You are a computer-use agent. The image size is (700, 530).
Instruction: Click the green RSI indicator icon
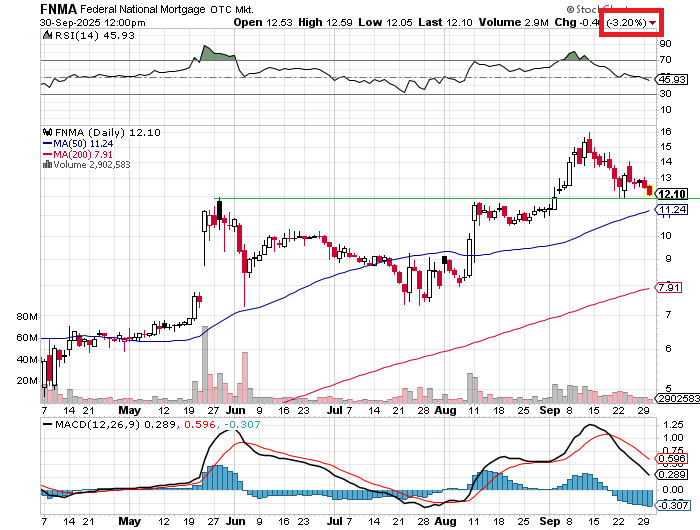47,35
